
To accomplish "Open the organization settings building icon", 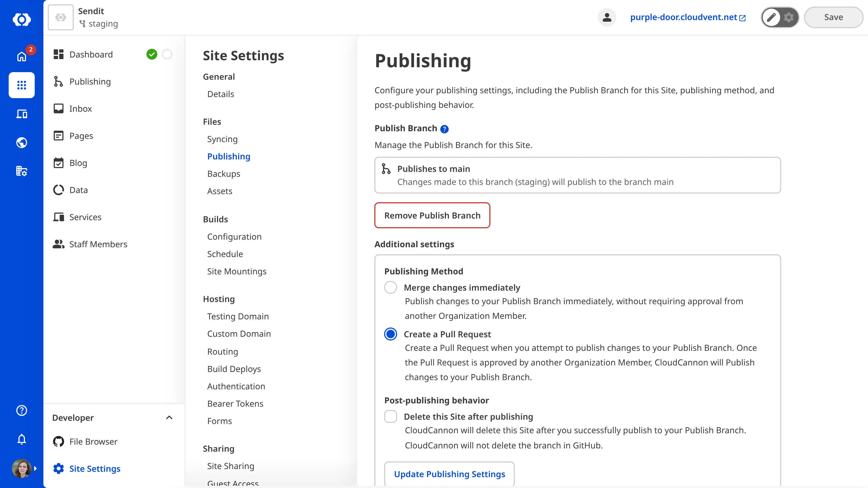I will (x=22, y=171).
